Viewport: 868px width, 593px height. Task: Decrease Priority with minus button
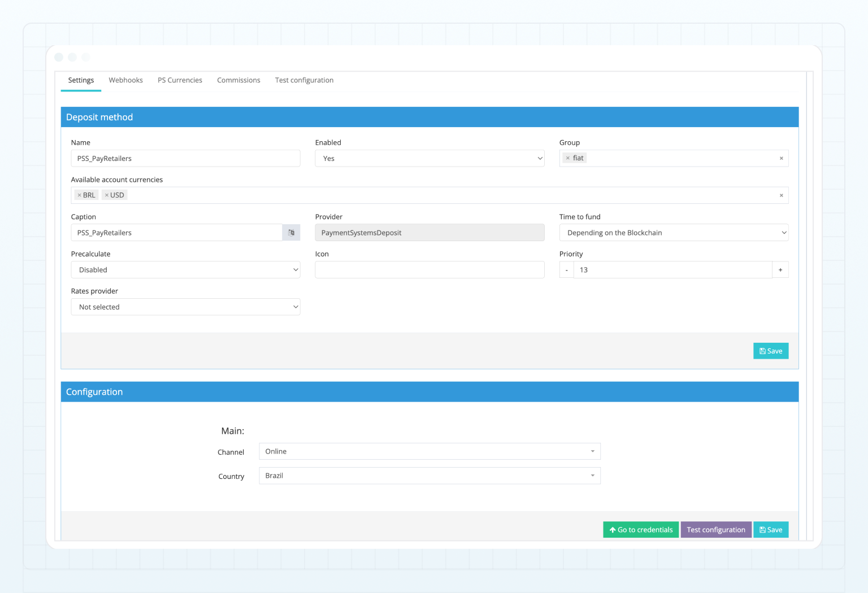pos(566,270)
